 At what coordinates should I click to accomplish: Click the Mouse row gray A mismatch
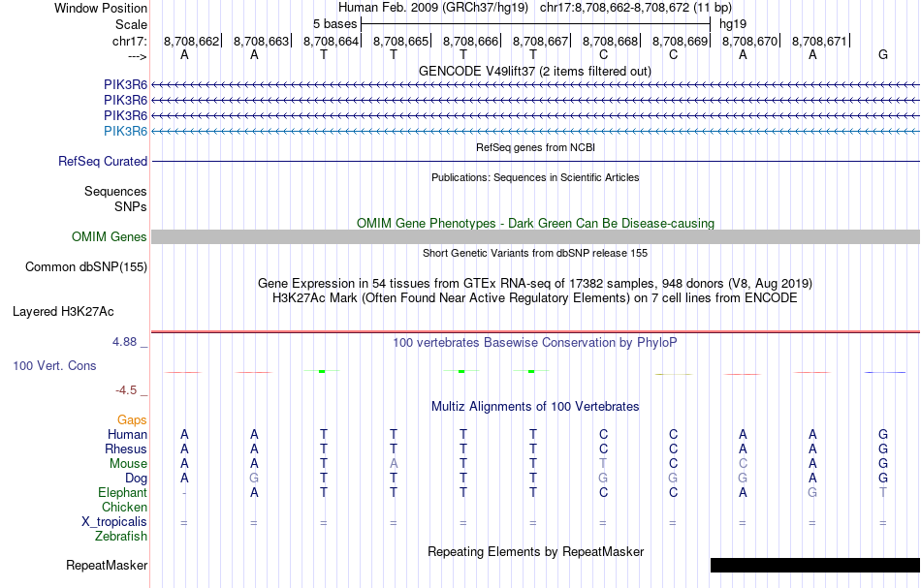[x=393, y=464]
